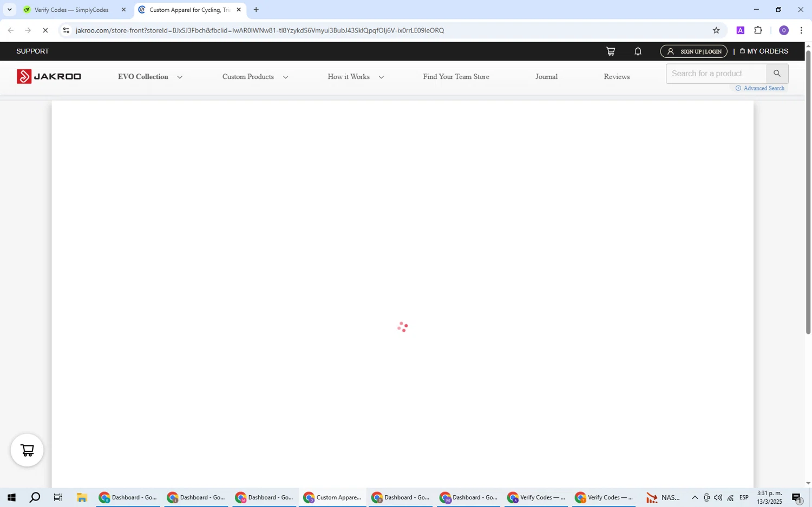The height and width of the screenshot is (507, 812).
Task: Show hidden system tray icons
Action: (x=695, y=498)
